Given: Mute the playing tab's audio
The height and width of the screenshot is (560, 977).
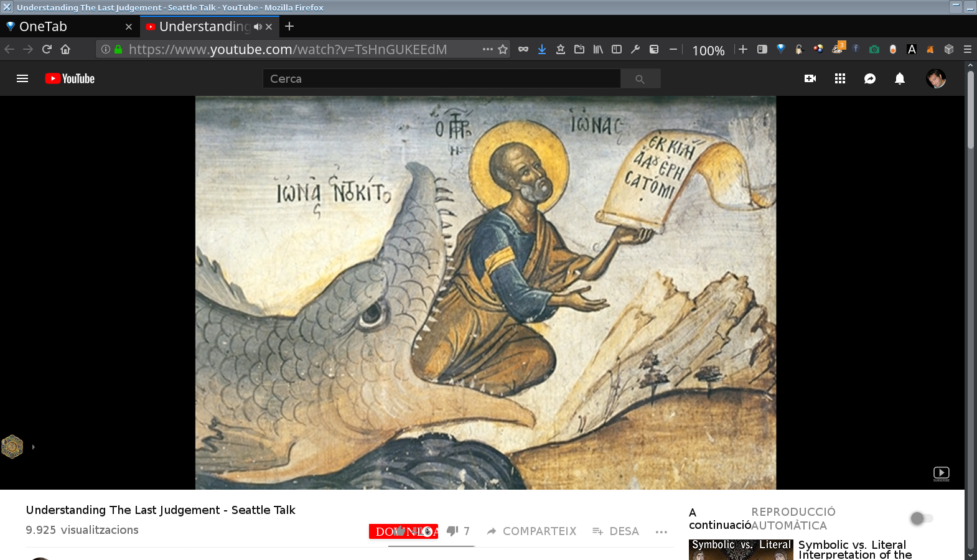Looking at the screenshot, I should point(258,27).
